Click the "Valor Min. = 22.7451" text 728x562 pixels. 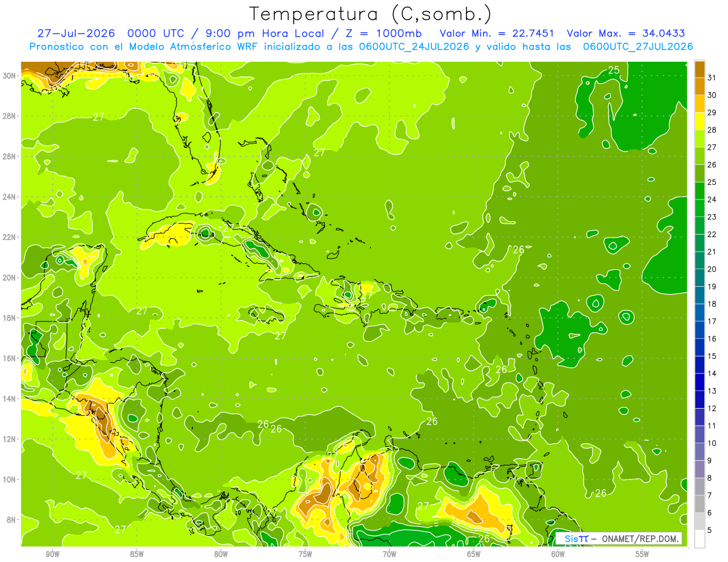[497, 33]
